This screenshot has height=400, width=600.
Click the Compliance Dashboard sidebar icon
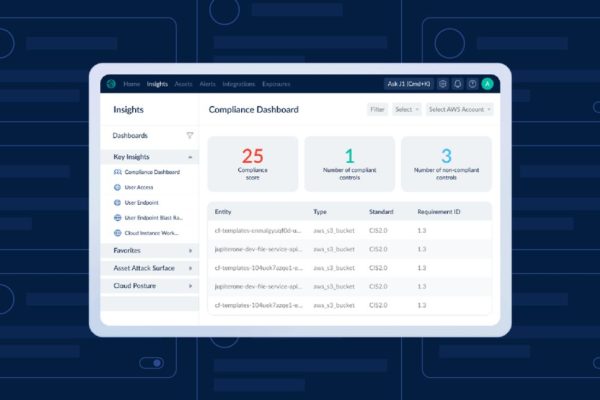coord(117,172)
